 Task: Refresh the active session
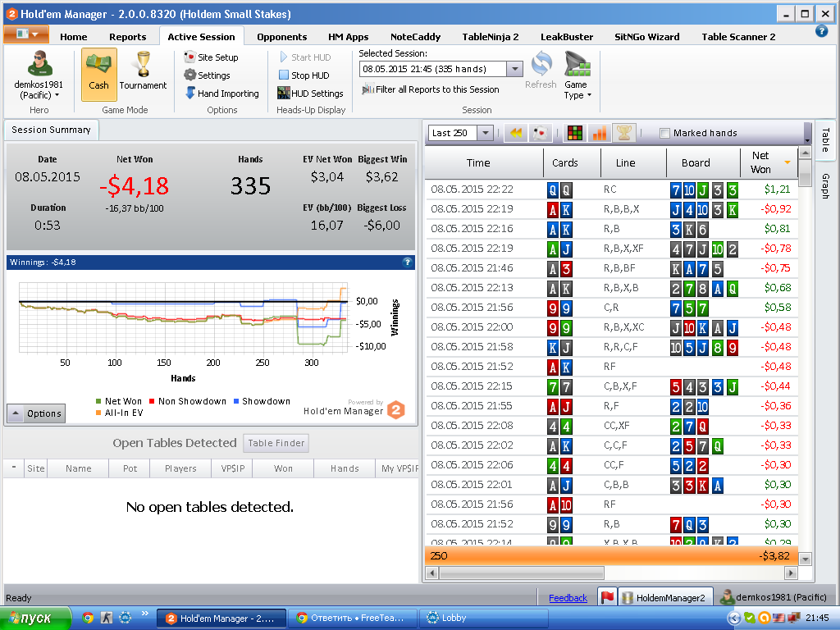[541, 71]
